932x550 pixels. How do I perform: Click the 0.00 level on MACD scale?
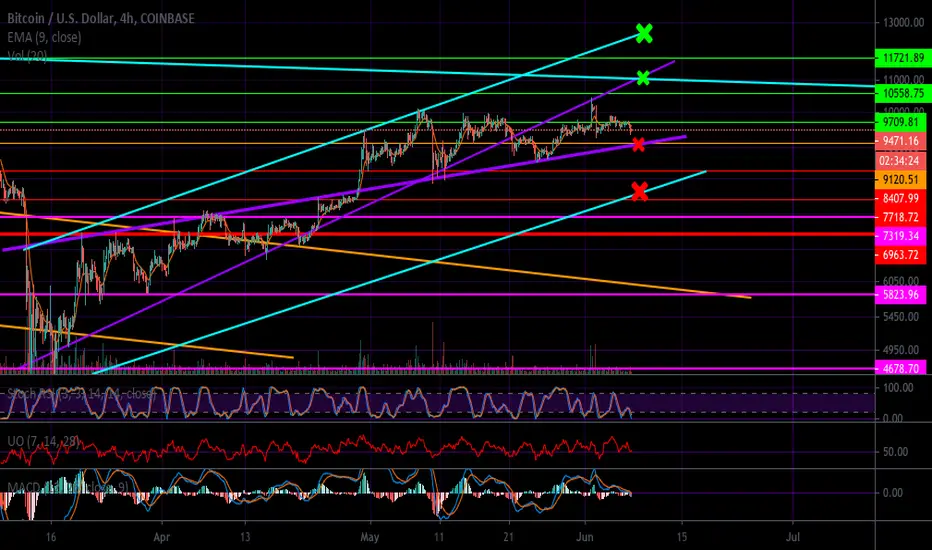(x=893, y=492)
